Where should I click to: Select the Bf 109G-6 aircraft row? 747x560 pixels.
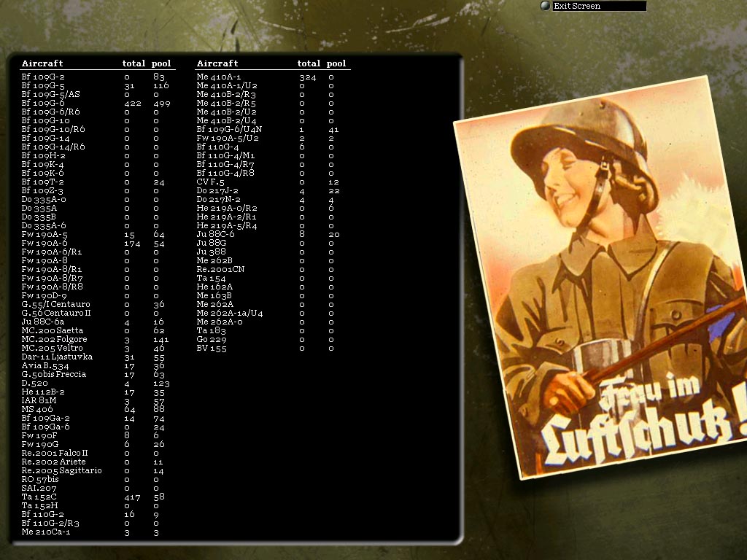tap(97, 103)
